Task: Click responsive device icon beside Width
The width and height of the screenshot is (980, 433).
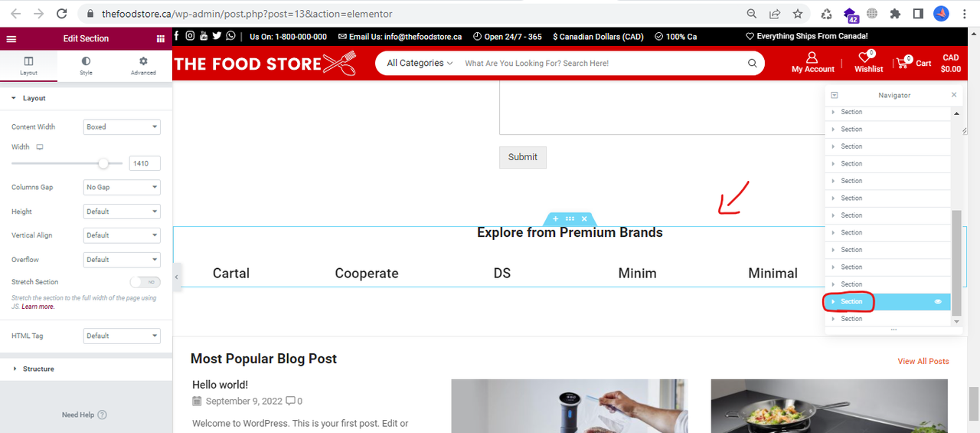Action: pos(40,146)
